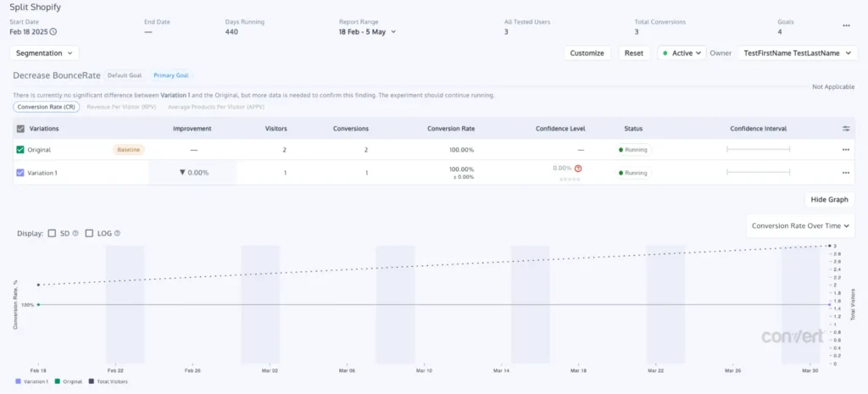Click the Baseline badge on Original row
The height and width of the screenshot is (394, 868).
pos(129,149)
